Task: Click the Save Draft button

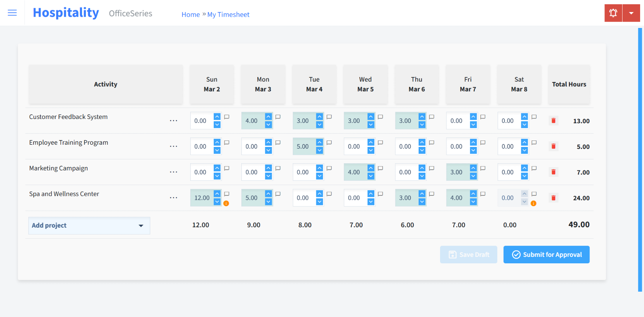Action: [x=468, y=254]
